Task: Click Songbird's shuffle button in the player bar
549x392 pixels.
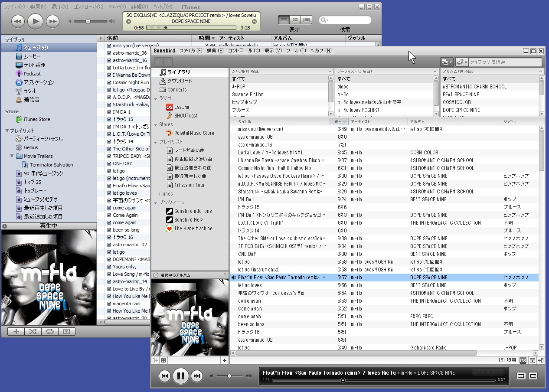Action: pyautogui.click(x=521, y=376)
